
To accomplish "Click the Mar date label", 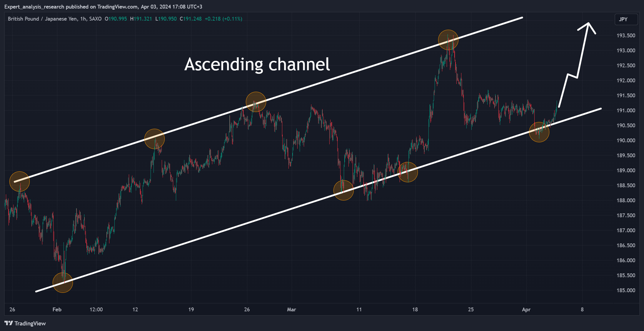I will [291, 310].
